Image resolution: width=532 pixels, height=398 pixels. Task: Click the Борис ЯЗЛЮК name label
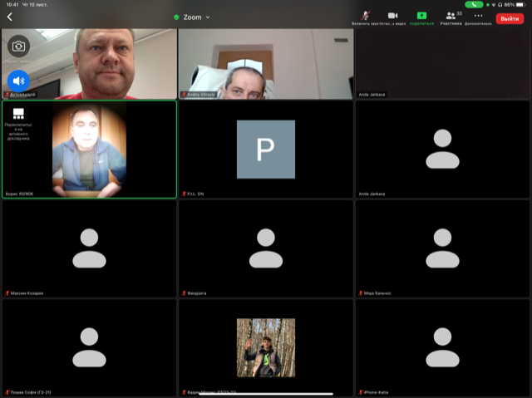coord(19,194)
